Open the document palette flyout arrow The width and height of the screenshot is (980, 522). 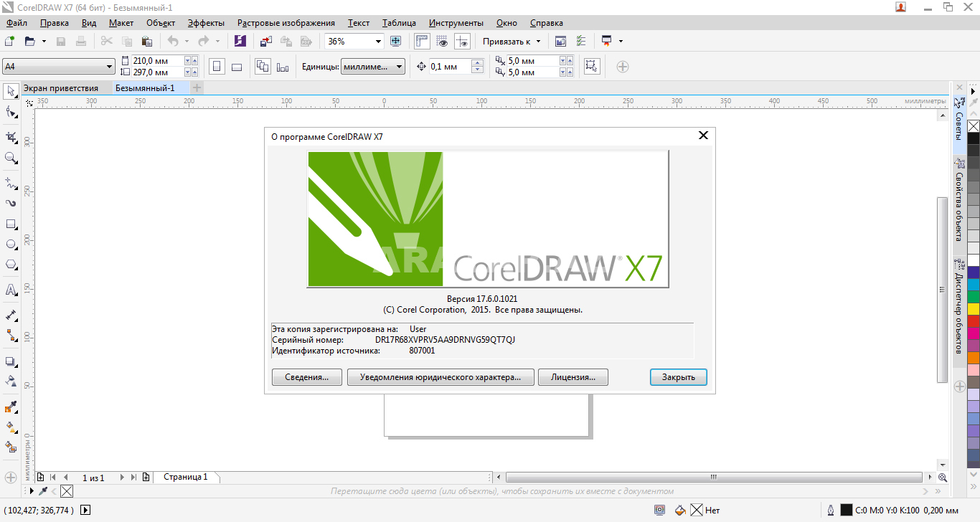tap(30, 491)
